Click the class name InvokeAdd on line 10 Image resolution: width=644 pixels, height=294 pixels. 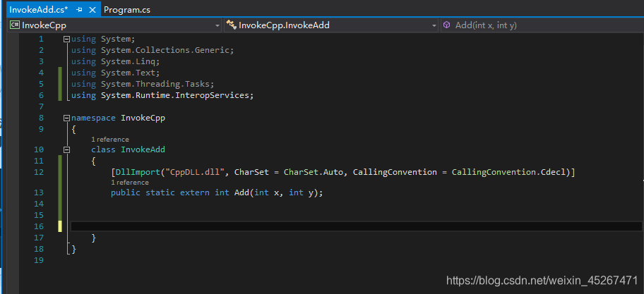tap(143, 149)
